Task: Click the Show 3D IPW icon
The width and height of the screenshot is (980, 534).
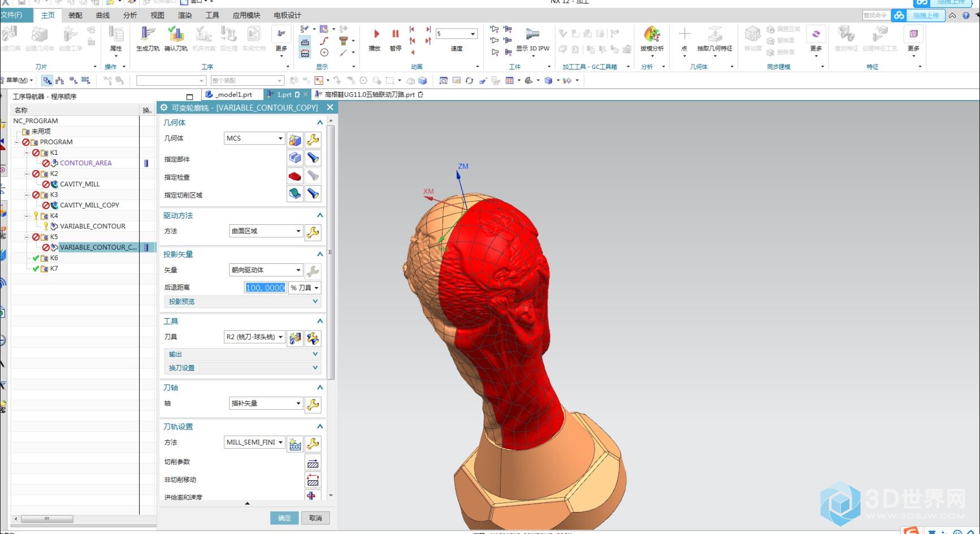Action: [x=532, y=34]
